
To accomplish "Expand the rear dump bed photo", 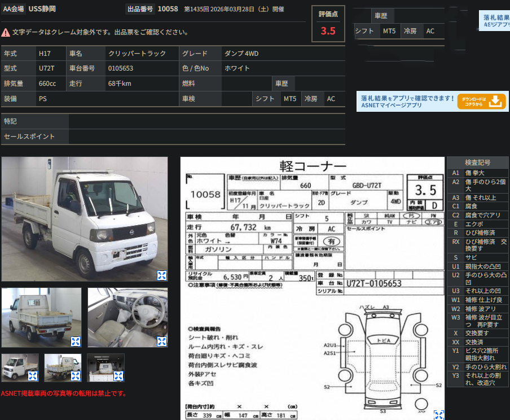I will (x=76, y=341).
